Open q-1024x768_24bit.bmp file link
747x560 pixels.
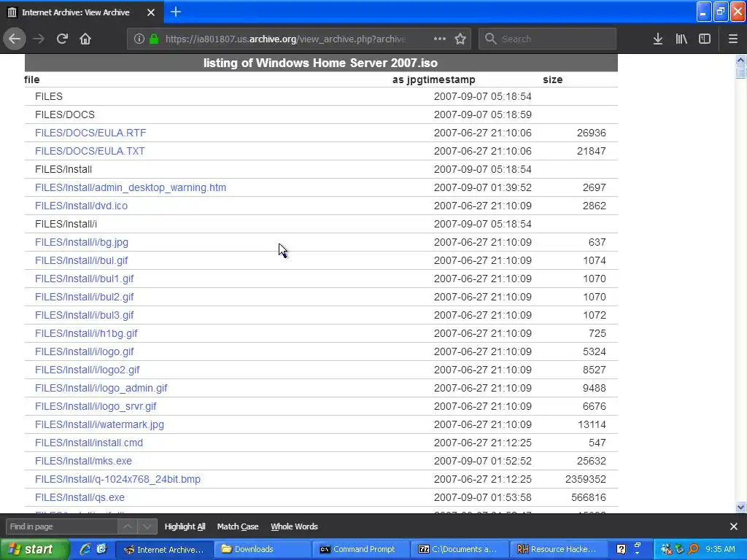point(117,479)
